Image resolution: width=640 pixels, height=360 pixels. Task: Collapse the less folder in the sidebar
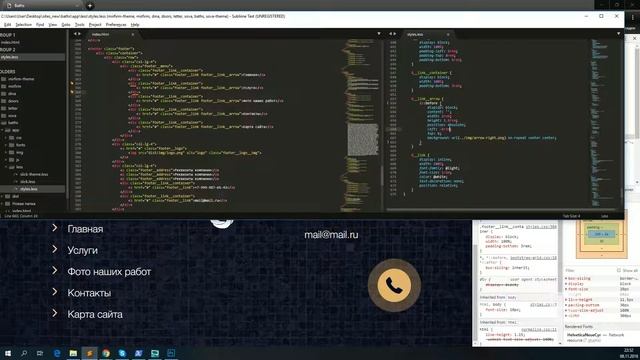pos(6,167)
